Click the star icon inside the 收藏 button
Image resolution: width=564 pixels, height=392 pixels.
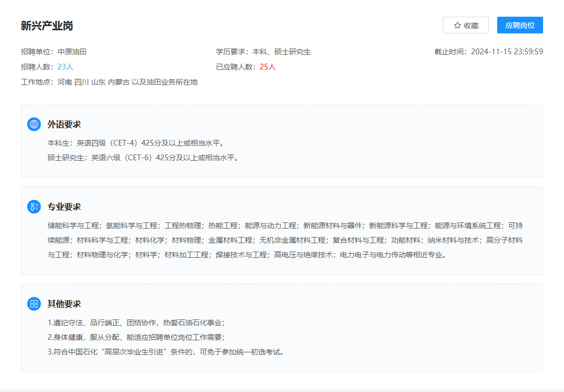point(456,25)
